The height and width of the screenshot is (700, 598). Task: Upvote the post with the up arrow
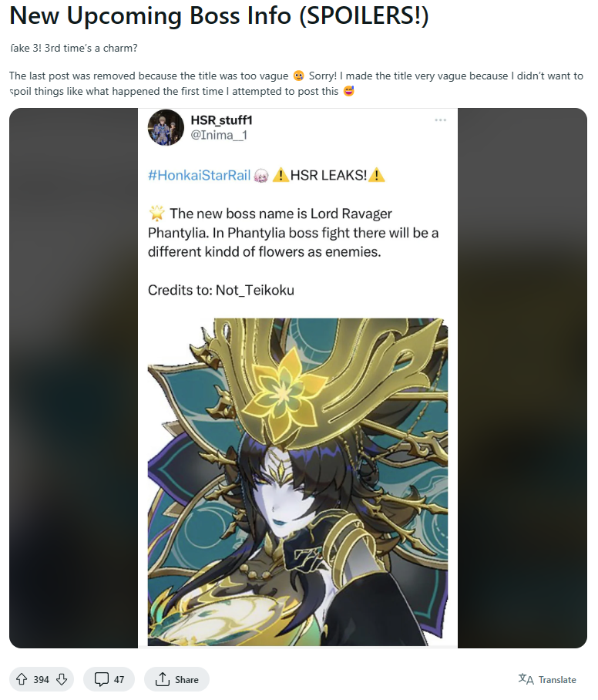[x=22, y=679]
